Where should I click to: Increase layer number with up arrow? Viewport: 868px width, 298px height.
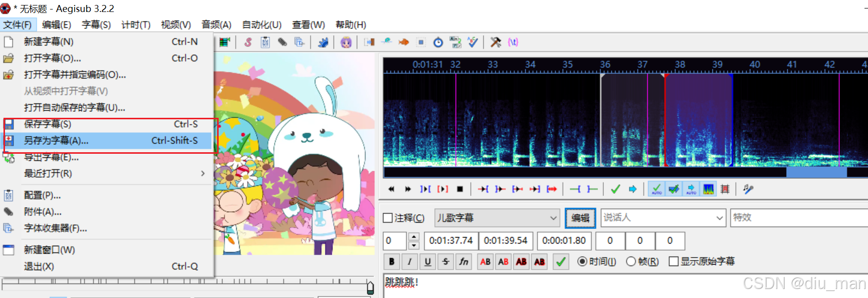pyautogui.click(x=414, y=237)
